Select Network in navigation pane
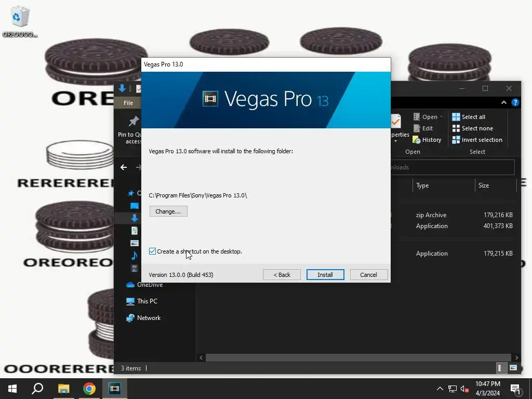This screenshot has width=532, height=399. click(x=143, y=318)
